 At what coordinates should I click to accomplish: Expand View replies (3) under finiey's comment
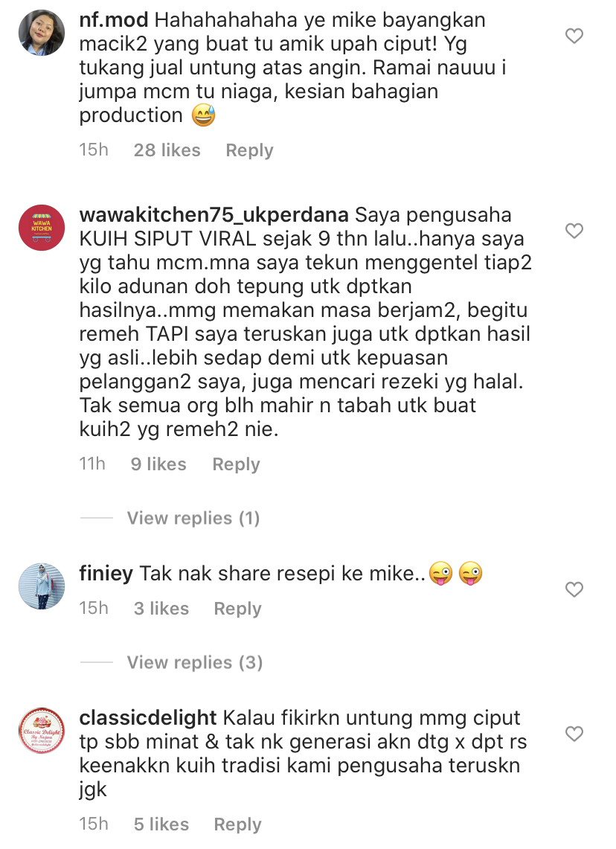[195, 662]
